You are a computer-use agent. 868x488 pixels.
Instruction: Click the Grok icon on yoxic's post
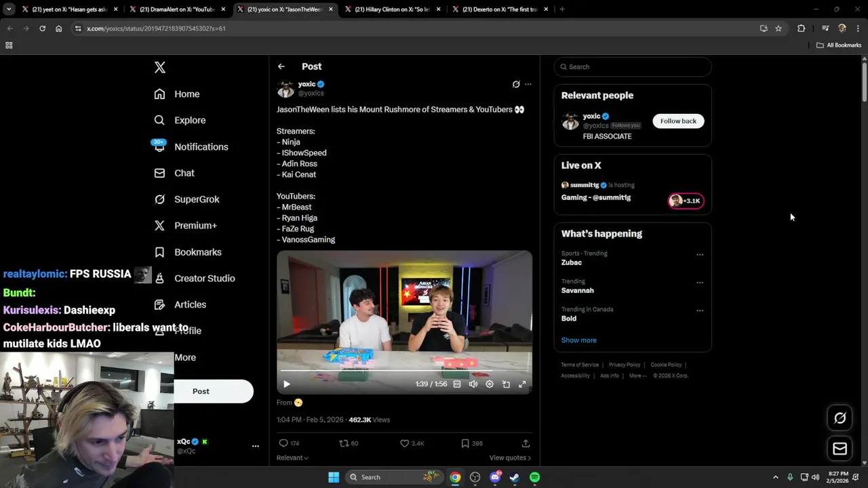516,84
